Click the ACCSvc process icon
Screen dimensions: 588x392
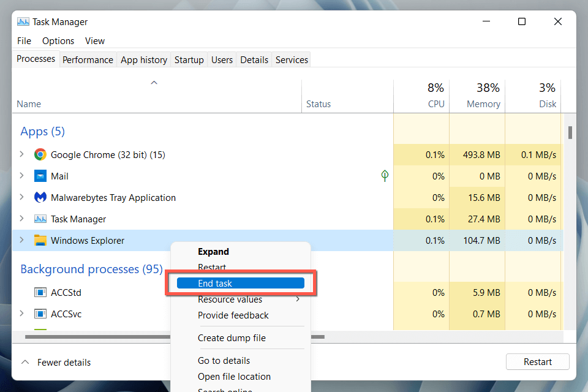(x=40, y=314)
